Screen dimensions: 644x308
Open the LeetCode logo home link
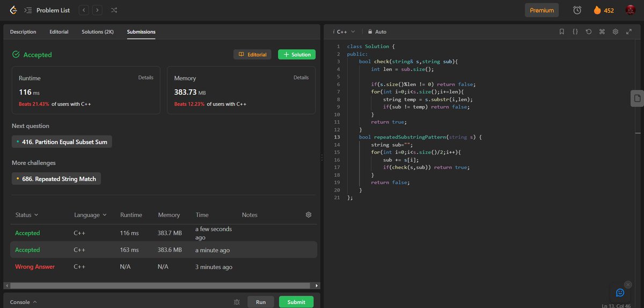pos(13,10)
